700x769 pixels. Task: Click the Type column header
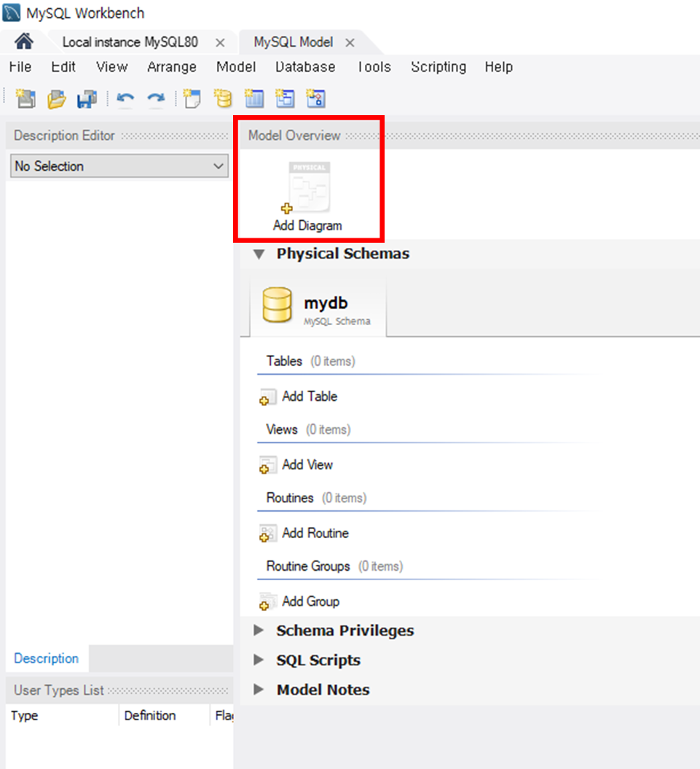pos(25,716)
